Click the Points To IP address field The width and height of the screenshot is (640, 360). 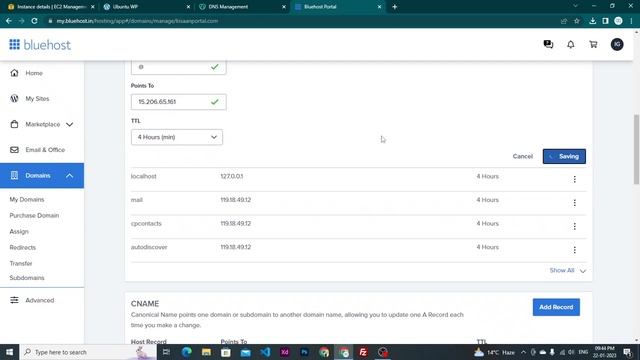(x=178, y=102)
